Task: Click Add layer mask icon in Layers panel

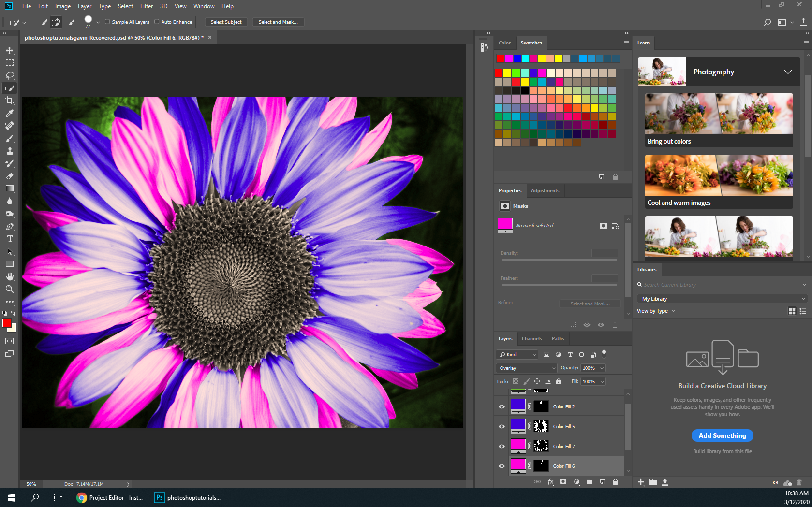Action: pos(563,482)
